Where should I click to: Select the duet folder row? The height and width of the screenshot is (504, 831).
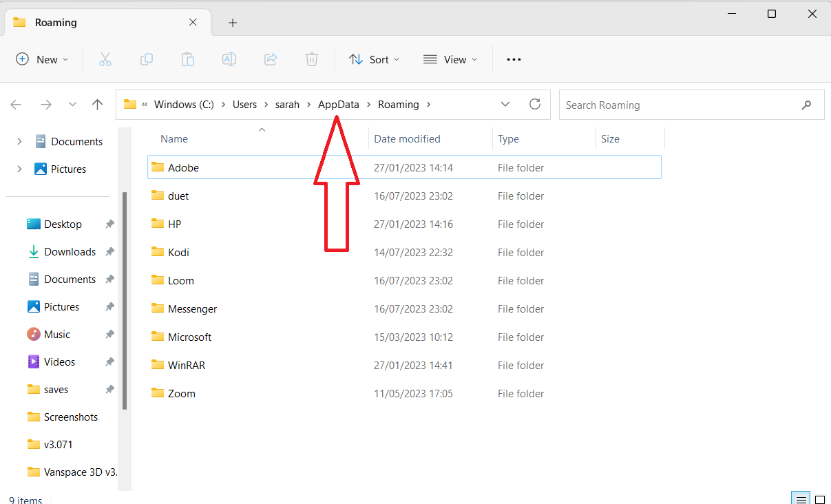405,196
